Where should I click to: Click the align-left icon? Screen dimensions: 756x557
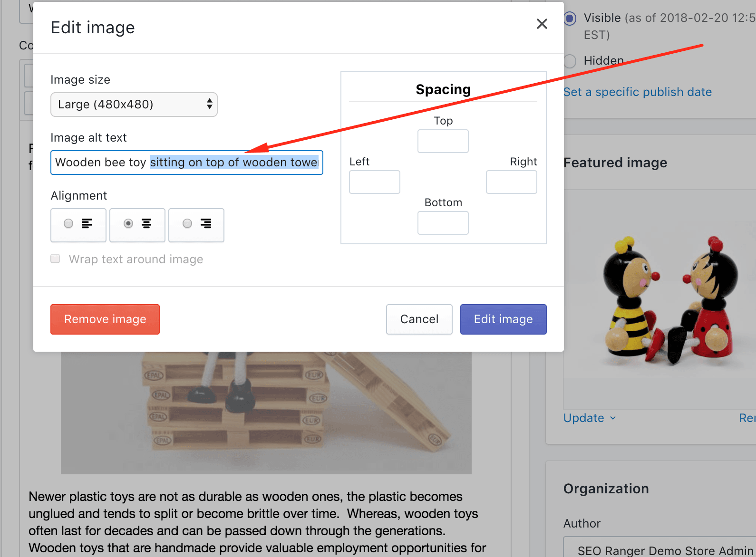(87, 223)
